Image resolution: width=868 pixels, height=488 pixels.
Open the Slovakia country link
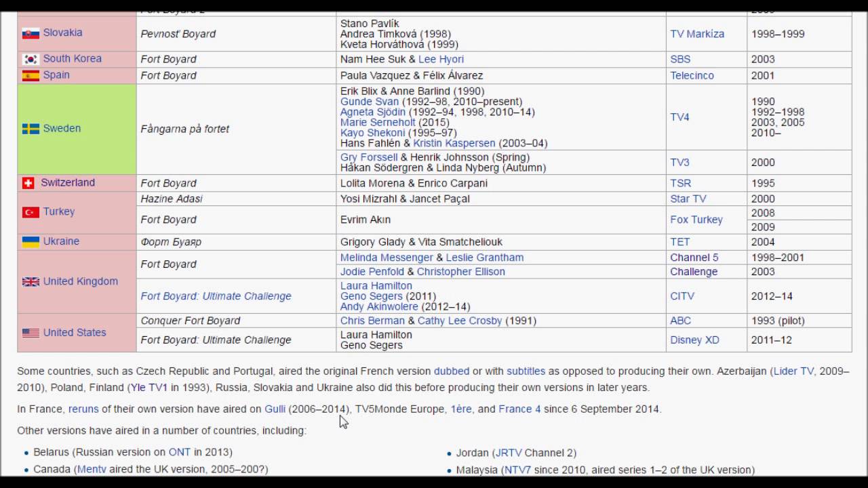tap(62, 33)
